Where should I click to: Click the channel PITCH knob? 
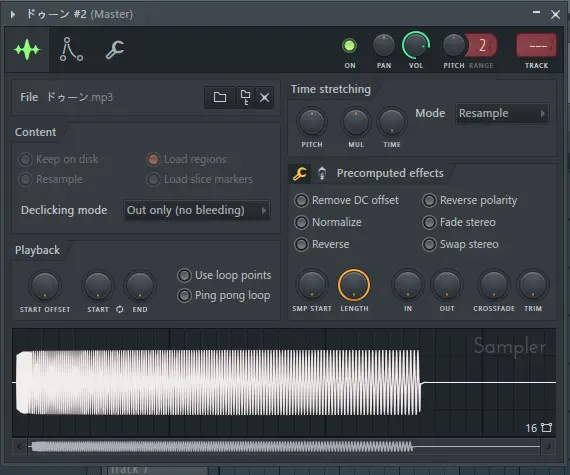coord(453,46)
